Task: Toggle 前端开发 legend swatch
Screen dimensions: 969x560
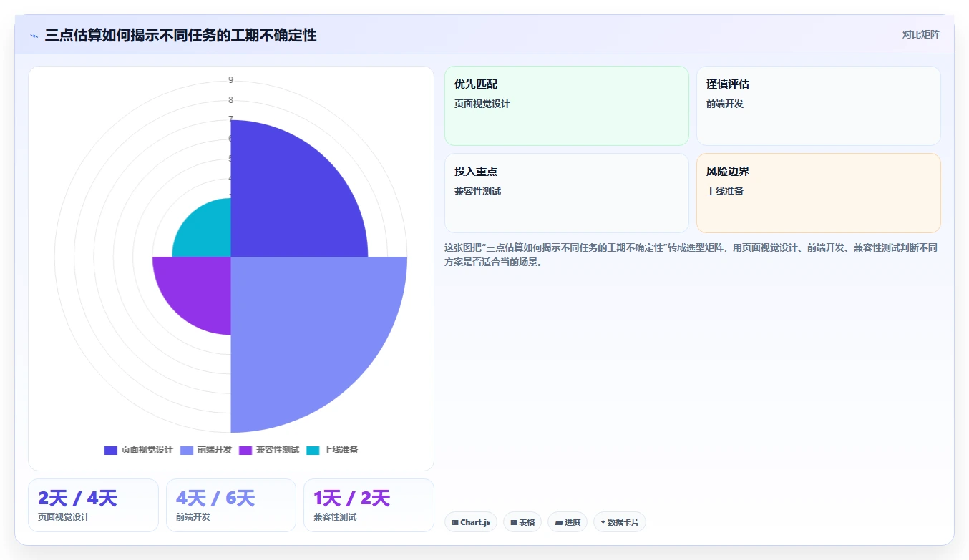Action: pyautogui.click(x=187, y=450)
